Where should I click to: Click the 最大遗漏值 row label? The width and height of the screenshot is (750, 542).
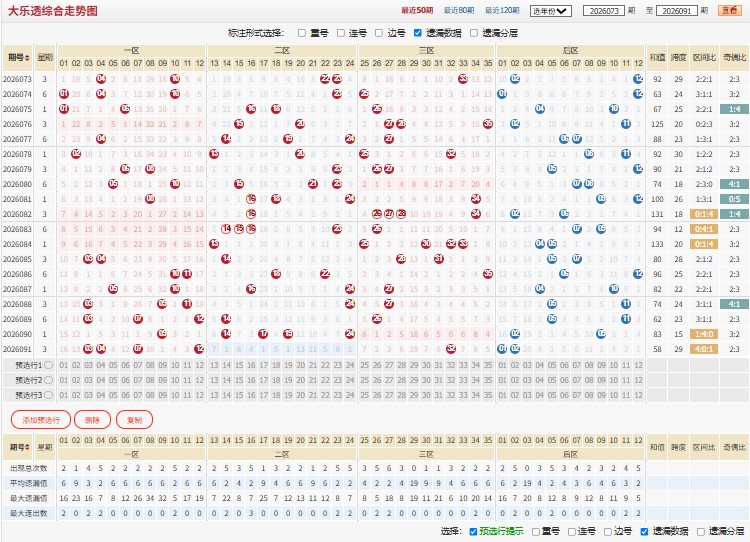(x=29, y=498)
